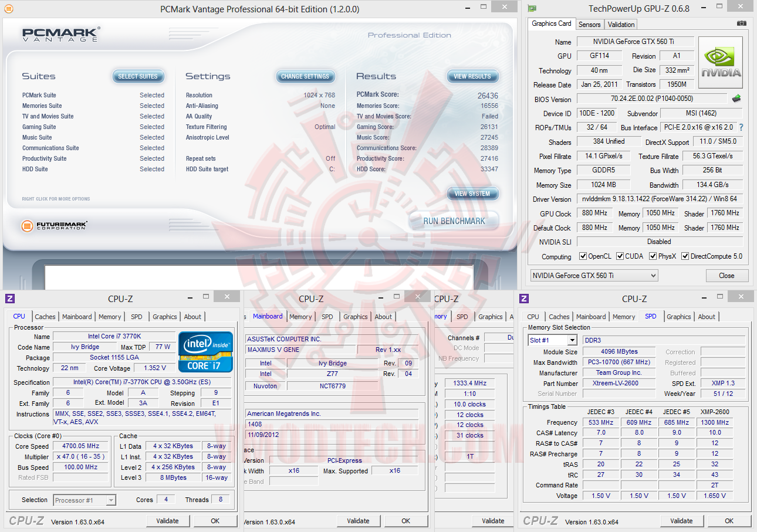Screen dimensions: 757x532
Task: Save the GPU BIOS using the chip icon
Action: [736, 99]
